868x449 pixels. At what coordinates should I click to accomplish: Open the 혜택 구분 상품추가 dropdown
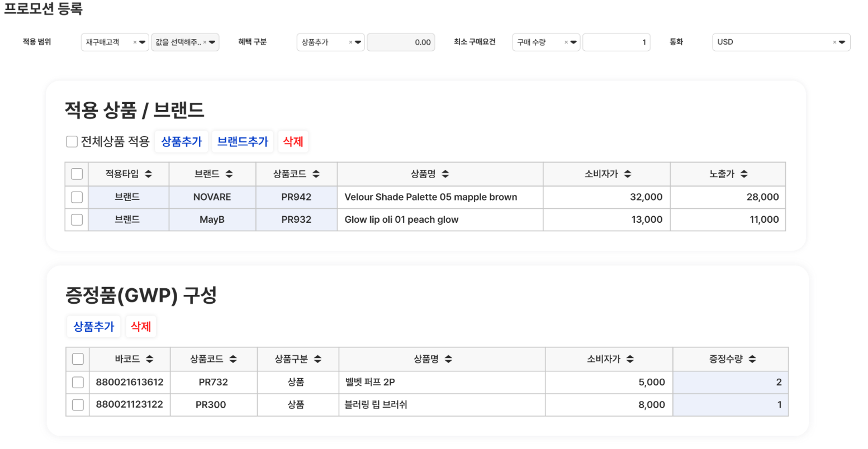[x=358, y=42]
